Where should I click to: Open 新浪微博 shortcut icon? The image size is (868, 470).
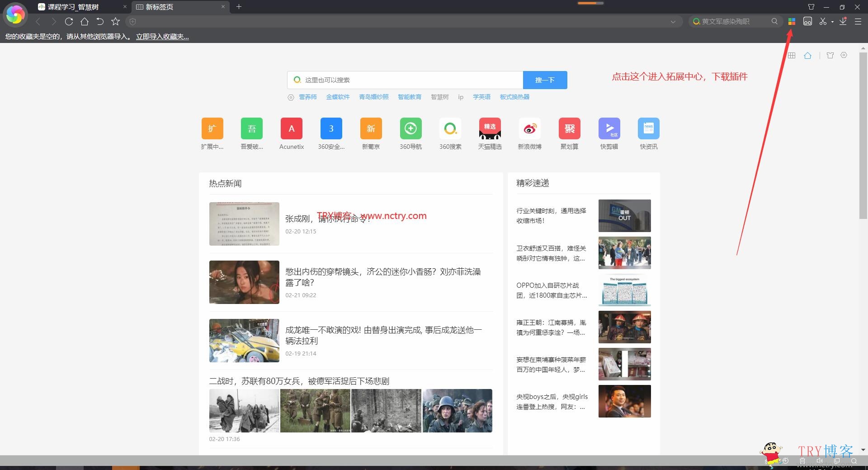529,129
